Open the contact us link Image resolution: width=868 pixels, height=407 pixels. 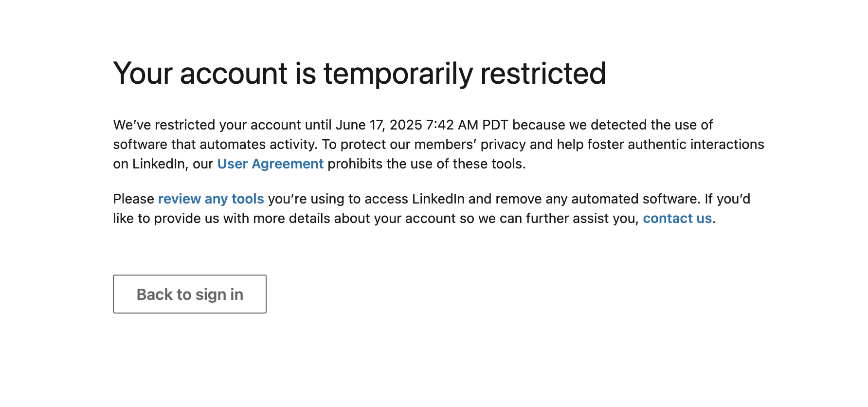(677, 219)
